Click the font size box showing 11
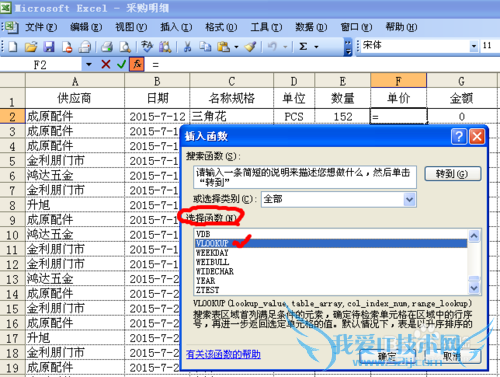This screenshot has width=500, height=377. (x=489, y=46)
